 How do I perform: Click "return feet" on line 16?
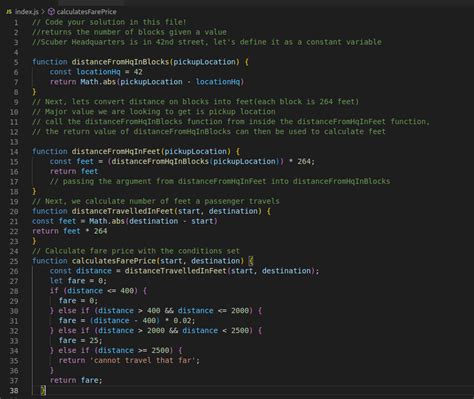click(74, 171)
